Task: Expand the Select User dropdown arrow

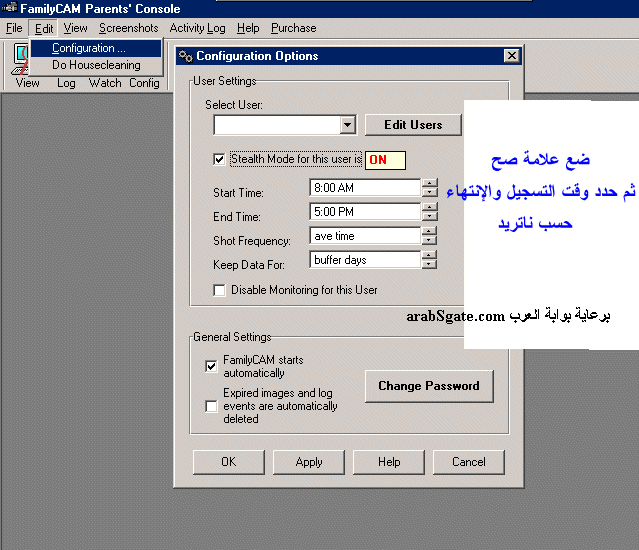Action: (348, 125)
